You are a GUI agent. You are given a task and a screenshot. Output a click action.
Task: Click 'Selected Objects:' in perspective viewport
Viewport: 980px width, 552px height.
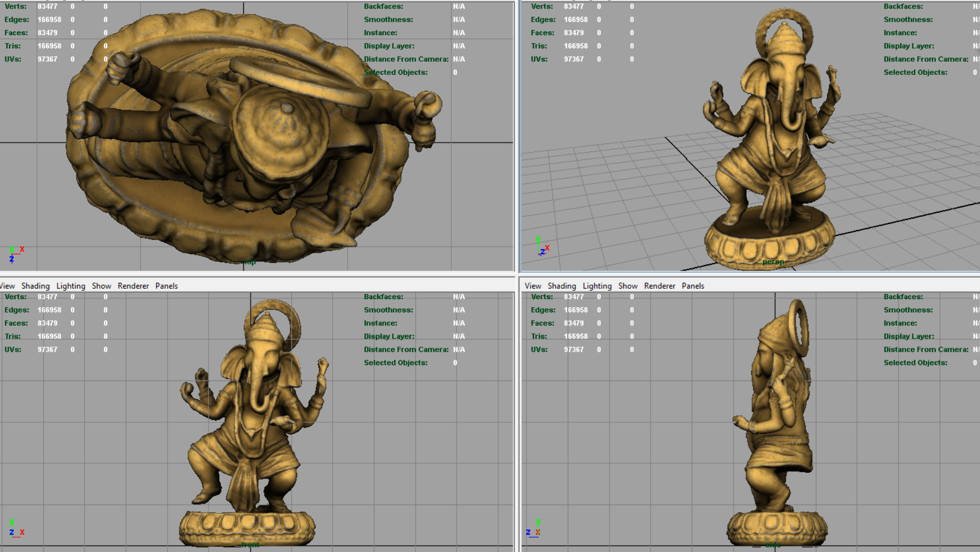[916, 72]
